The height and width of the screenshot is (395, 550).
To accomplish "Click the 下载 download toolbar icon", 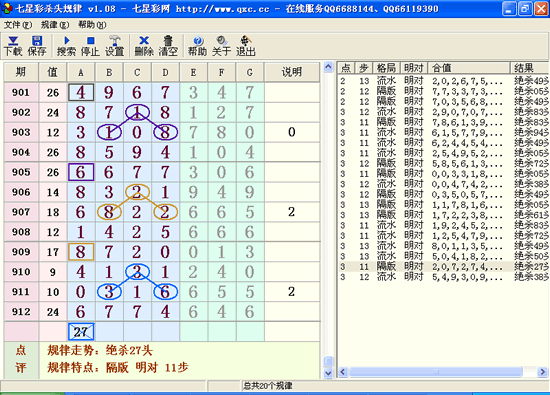I will (x=13, y=46).
